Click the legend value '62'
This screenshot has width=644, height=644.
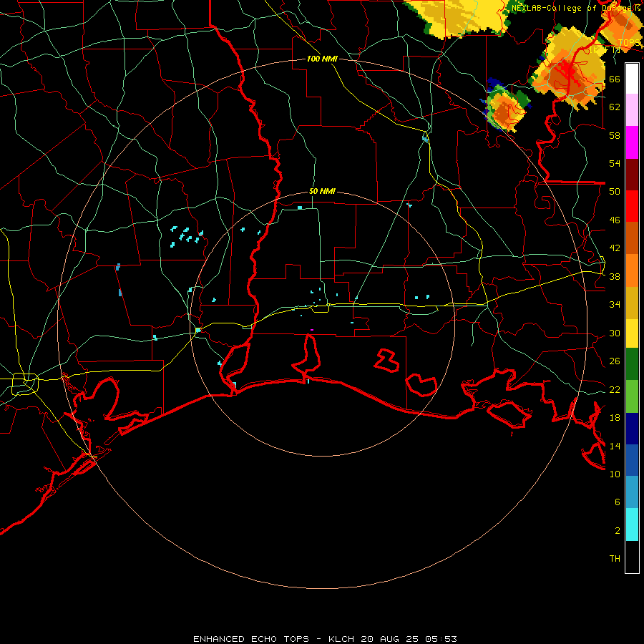(x=615, y=107)
